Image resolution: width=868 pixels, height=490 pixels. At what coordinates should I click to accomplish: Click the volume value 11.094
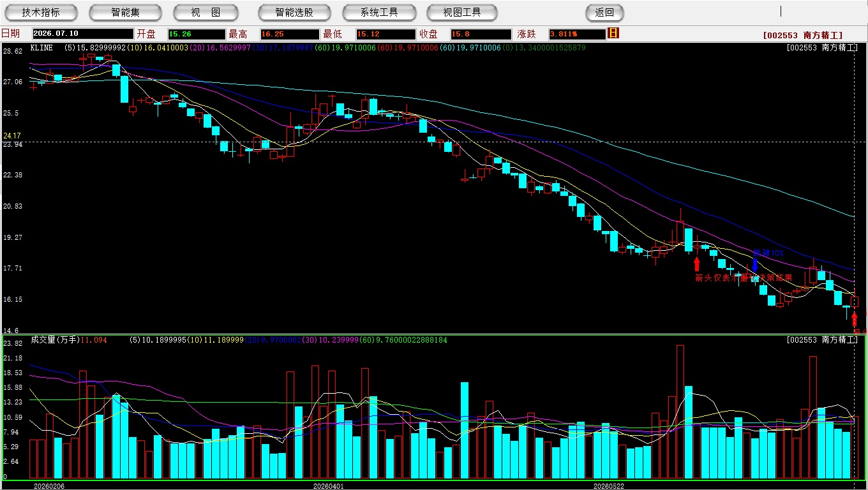tap(94, 340)
